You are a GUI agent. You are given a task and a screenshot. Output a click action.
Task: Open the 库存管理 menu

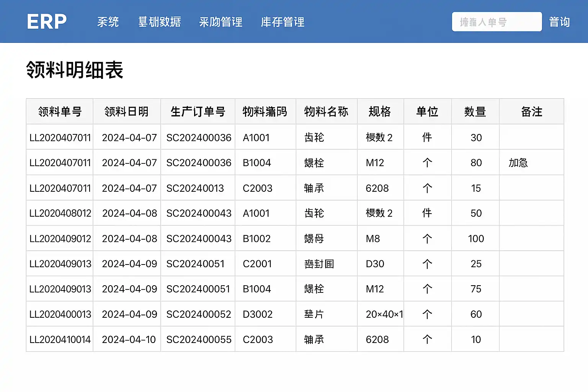click(283, 22)
